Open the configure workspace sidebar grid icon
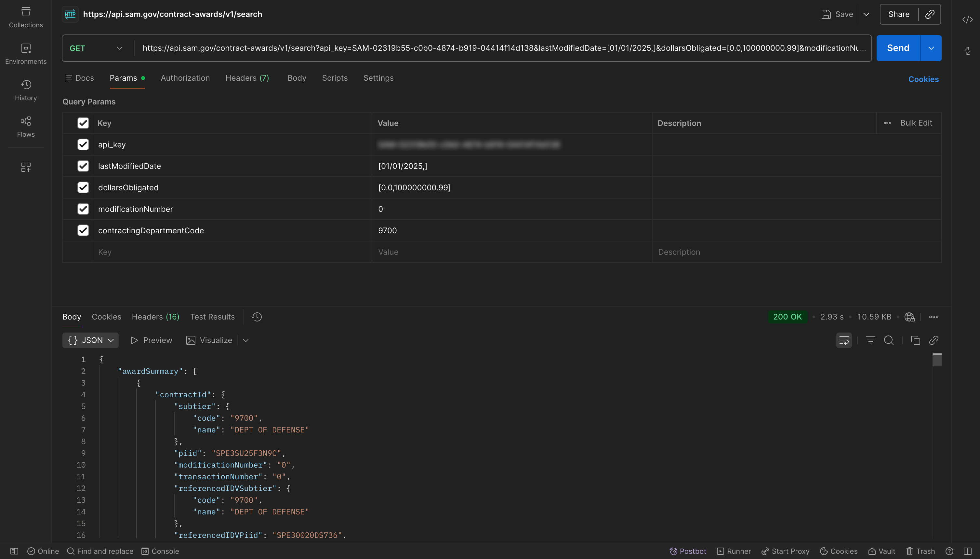The image size is (980, 559). pos(26,167)
